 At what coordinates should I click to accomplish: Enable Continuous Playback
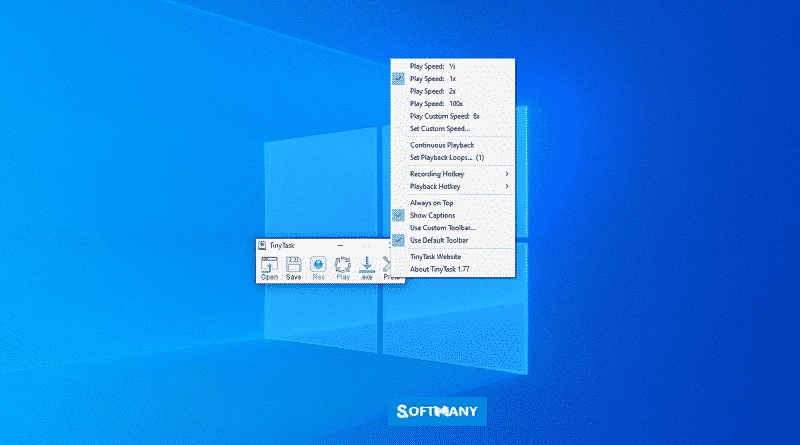[441, 145]
